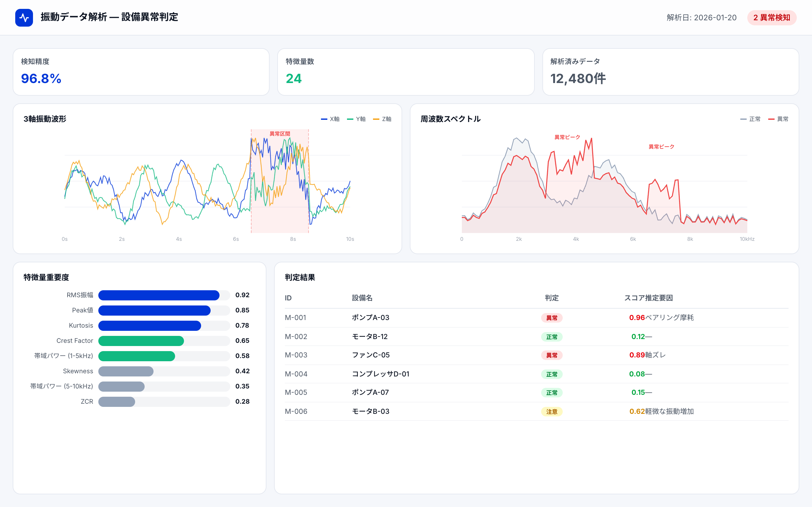The height and width of the screenshot is (507, 812).
Task: Click the 異常 badge for ファンC-05
Action: [x=551, y=355]
